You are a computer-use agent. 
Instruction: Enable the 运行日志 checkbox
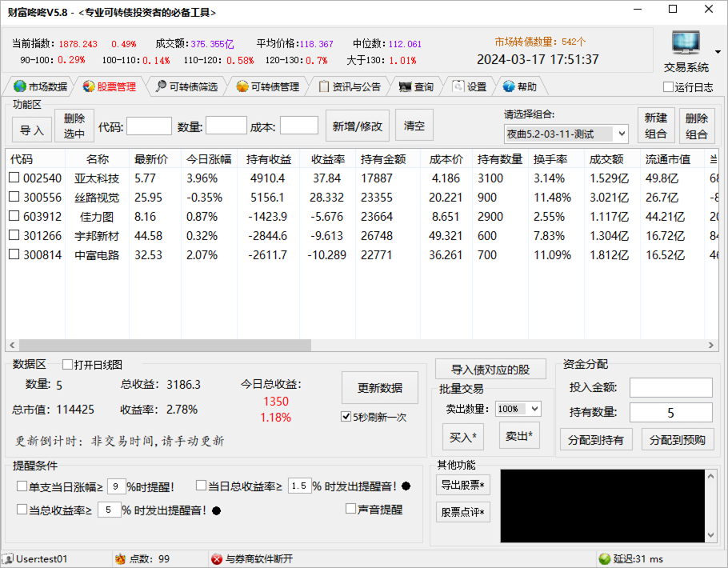click(x=668, y=87)
